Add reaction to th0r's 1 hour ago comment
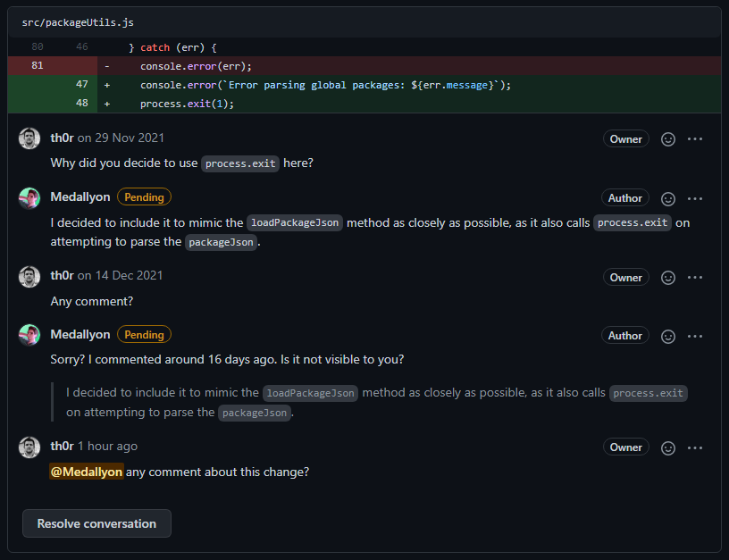 pyautogui.click(x=667, y=447)
